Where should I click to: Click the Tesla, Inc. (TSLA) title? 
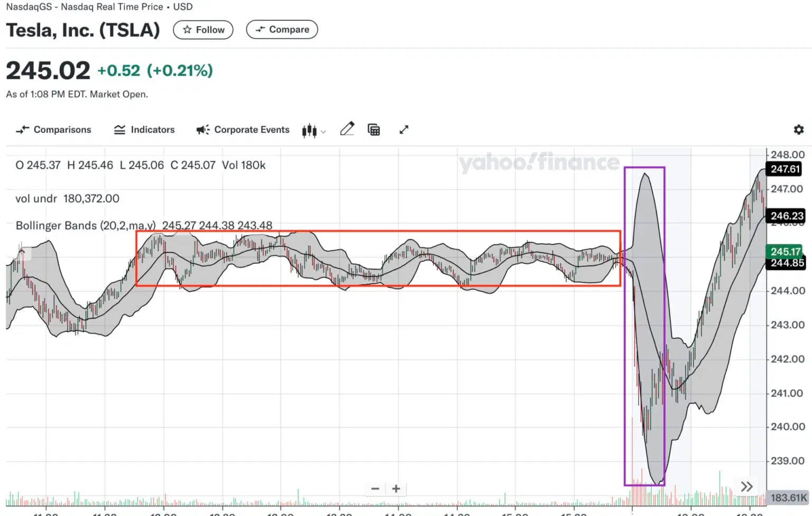(x=82, y=30)
